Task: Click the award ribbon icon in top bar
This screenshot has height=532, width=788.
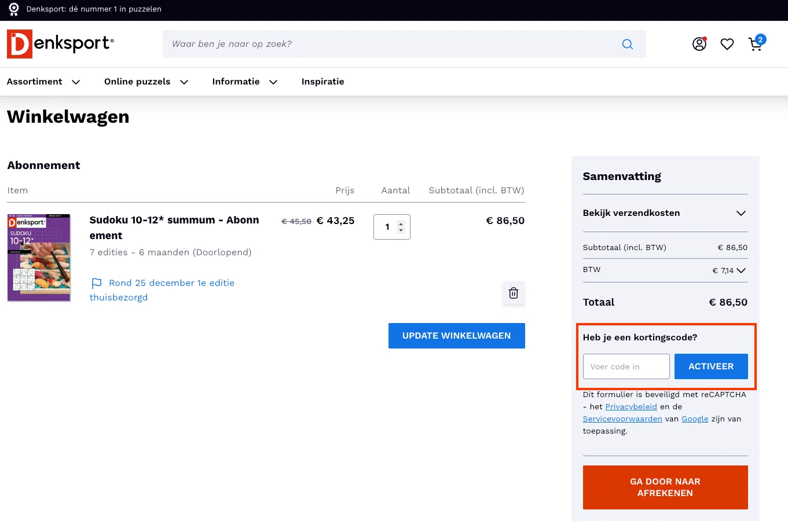Action: 14,9
